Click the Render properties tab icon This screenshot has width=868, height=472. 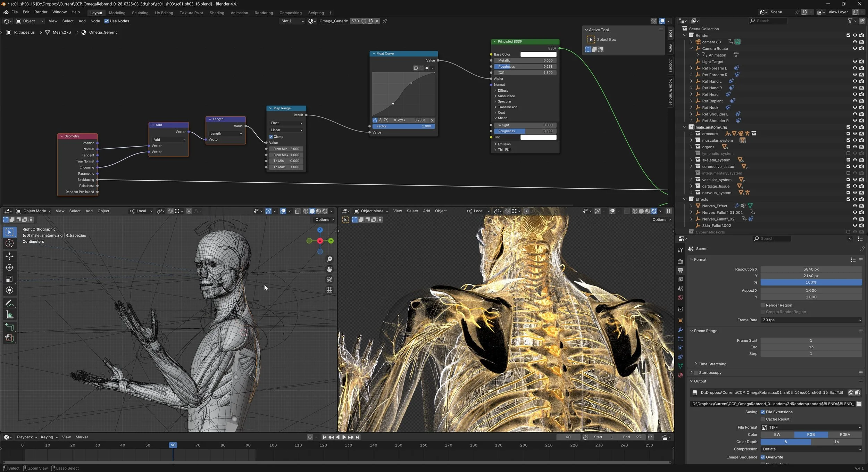click(680, 261)
